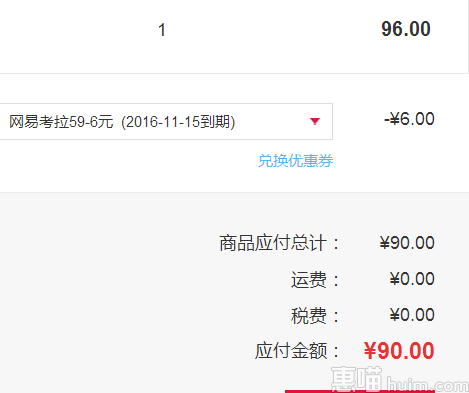The height and width of the screenshot is (393, 469).
Task: Click the item subtotal 96.00
Action: tap(406, 29)
